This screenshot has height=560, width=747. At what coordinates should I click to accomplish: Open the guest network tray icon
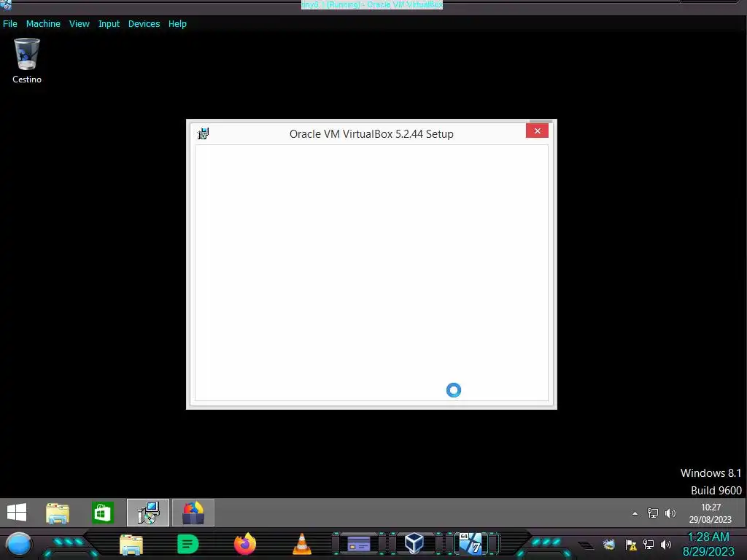(x=653, y=513)
